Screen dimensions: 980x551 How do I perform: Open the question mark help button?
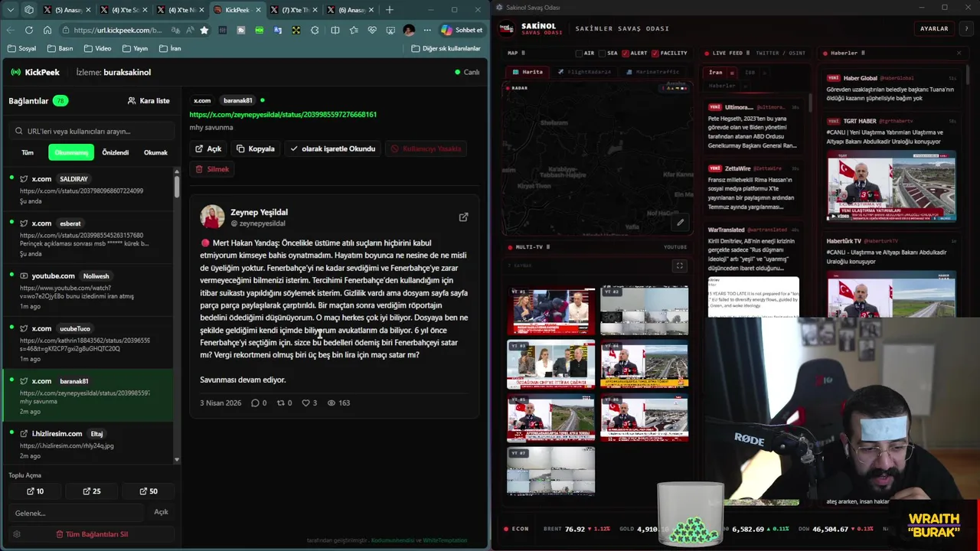(966, 28)
